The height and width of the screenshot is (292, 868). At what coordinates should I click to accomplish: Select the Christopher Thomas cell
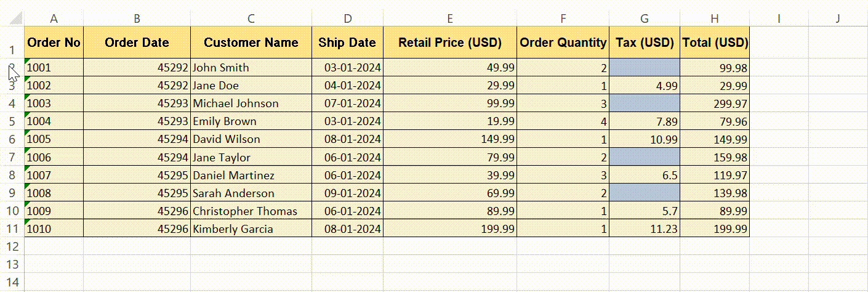point(251,211)
